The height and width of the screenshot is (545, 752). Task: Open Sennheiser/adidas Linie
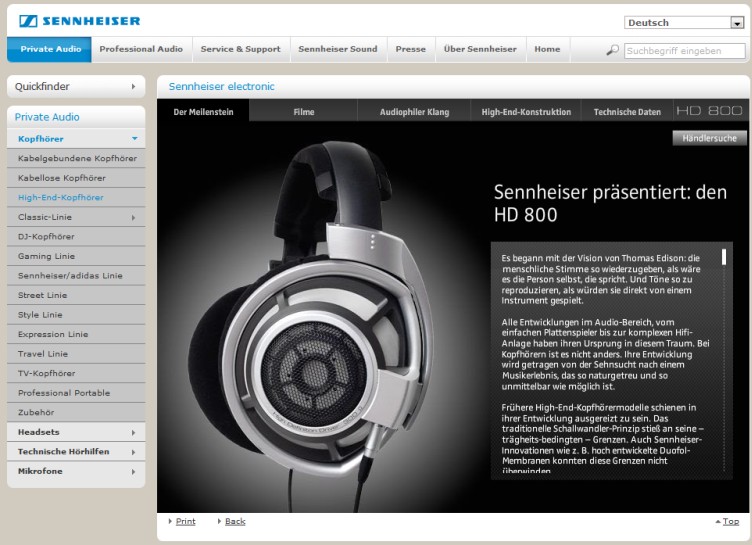pyautogui.click(x=76, y=276)
